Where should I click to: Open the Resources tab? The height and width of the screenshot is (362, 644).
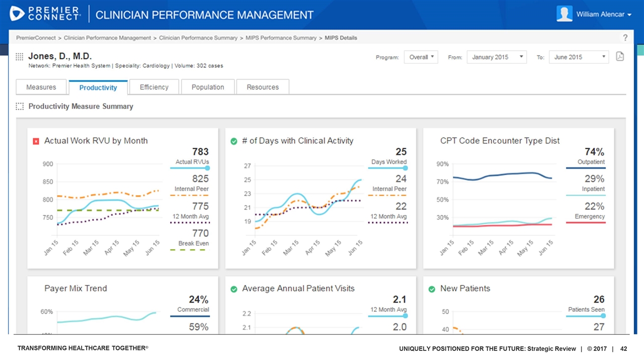(263, 87)
